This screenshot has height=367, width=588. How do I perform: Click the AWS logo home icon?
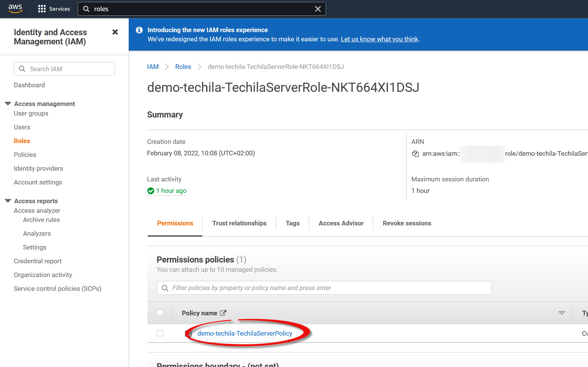click(x=15, y=8)
